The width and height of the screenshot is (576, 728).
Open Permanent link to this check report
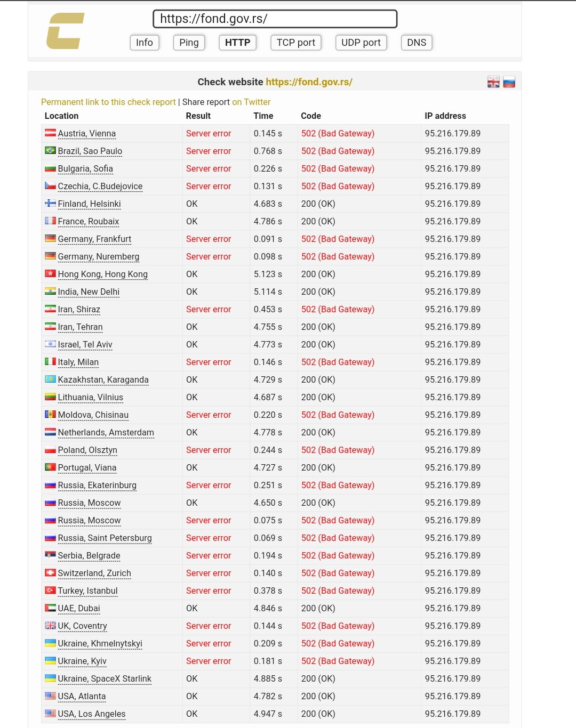(108, 102)
